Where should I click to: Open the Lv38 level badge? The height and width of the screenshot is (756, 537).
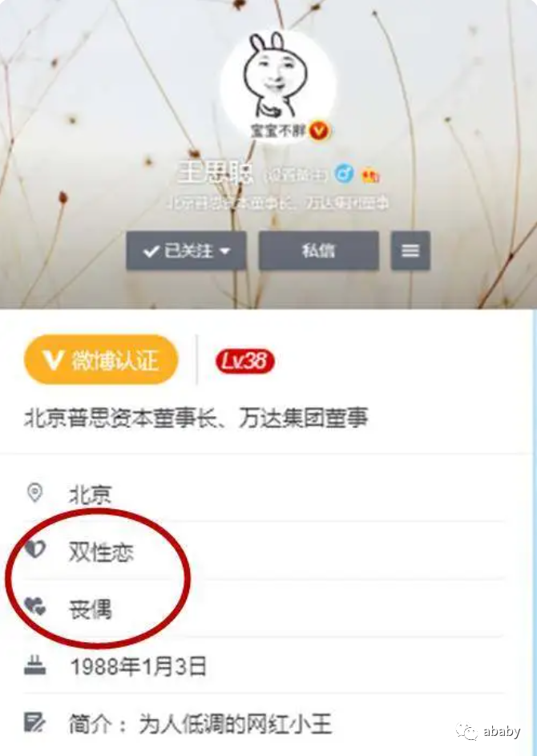[x=245, y=361]
